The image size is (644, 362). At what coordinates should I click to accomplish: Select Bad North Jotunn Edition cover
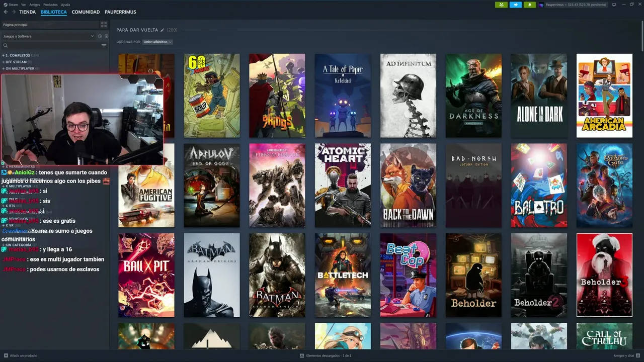click(473, 186)
